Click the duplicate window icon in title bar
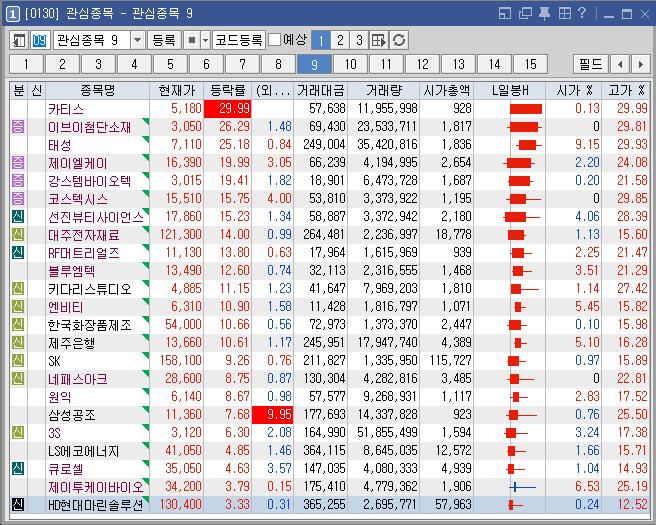This screenshot has width=656, height=525. pos(525,14)
